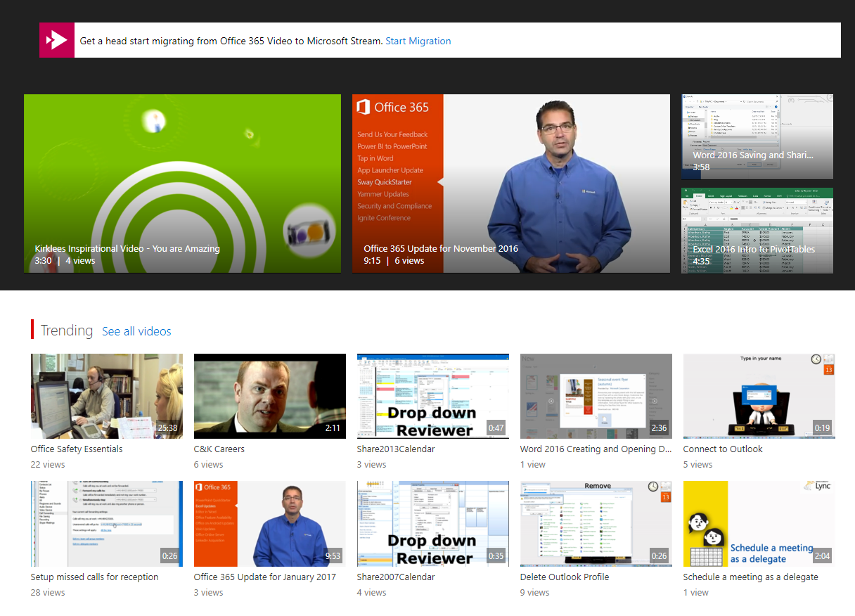855x616 pixels.
Task: Click Word 2016 Creating and Opening title
Action: [596, 449]
